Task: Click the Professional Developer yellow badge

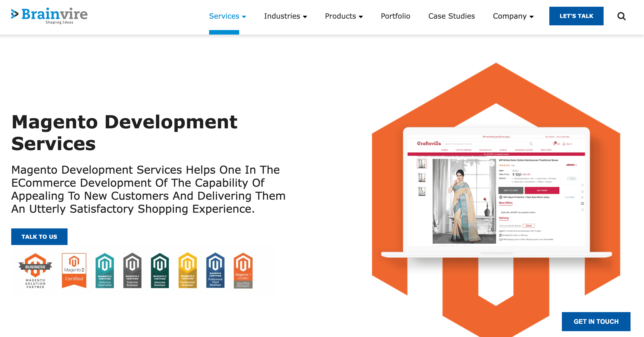Action: click(188, 271)
